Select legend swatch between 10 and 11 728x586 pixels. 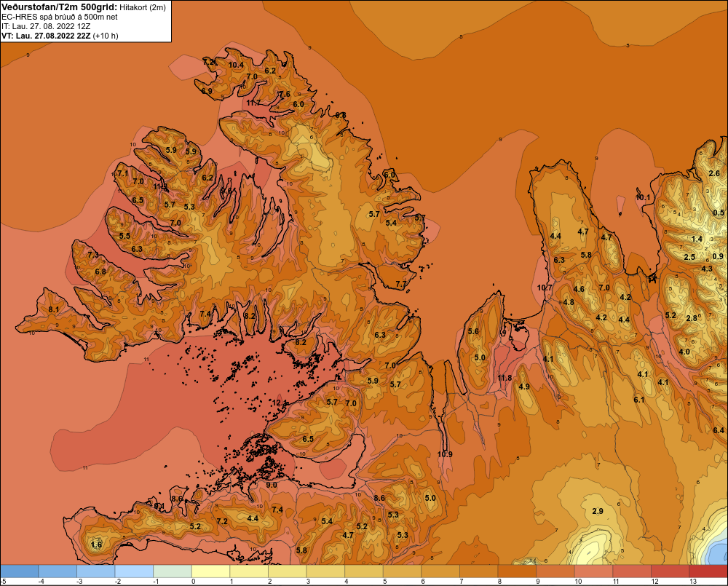pos(593,571)
